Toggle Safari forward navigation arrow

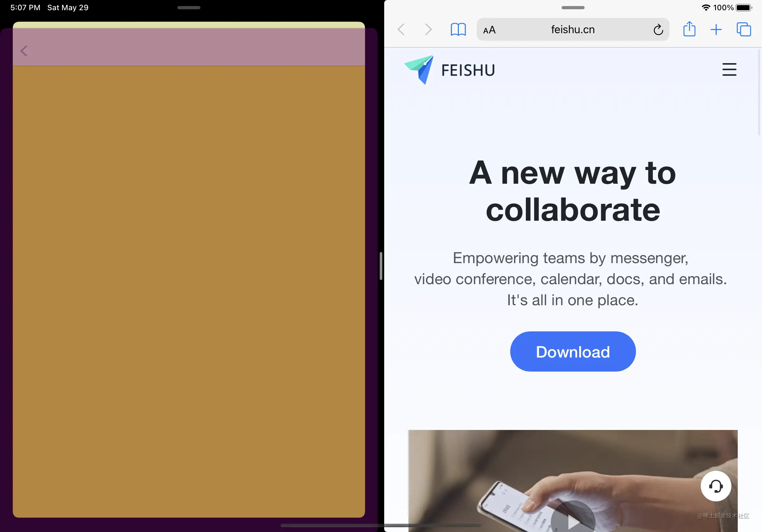tap(428, 30)
